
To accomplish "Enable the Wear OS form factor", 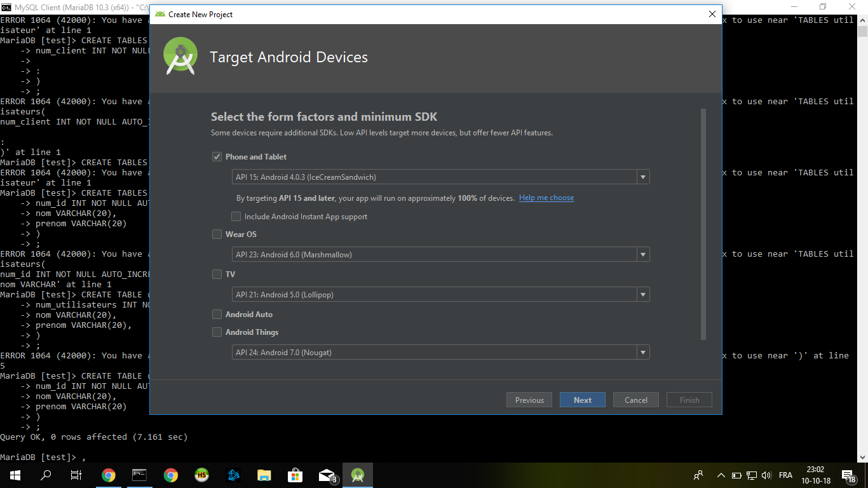I will (x=217, y=234).
